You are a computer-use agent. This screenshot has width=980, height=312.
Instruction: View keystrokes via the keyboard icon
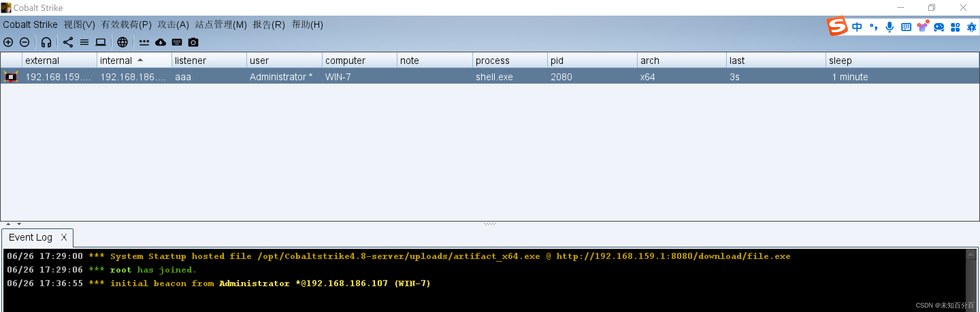(177, 42)
